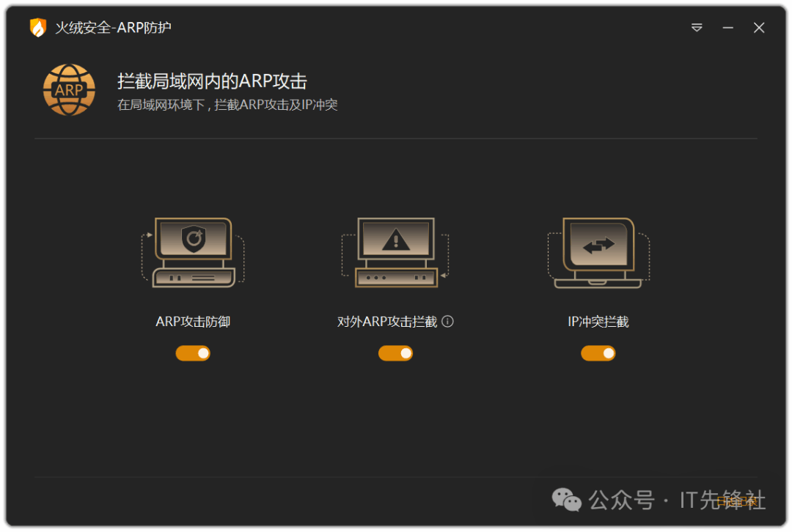Open the title bar dropdown menu
Screen dimensions: 792x532
[697, 27]
